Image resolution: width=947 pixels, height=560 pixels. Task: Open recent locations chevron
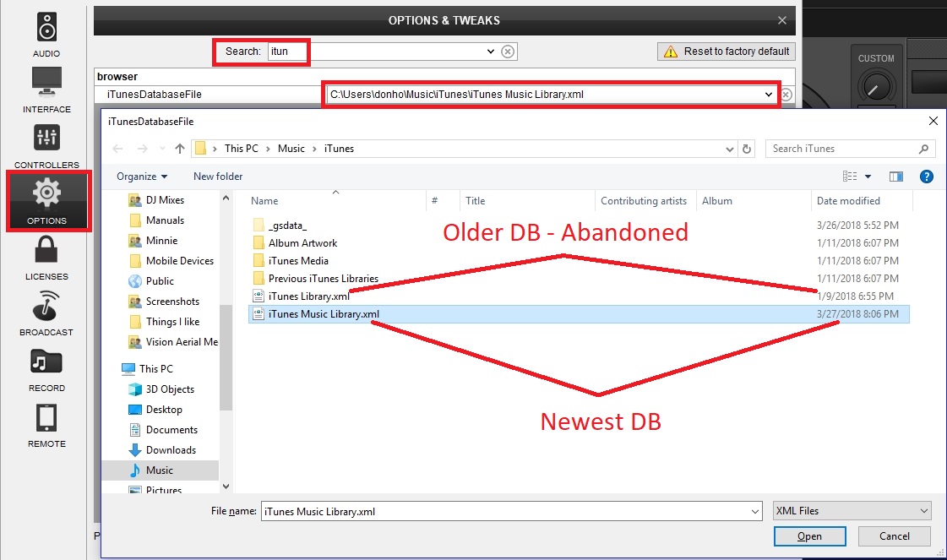pyautogui.click(x=162, y=149)
